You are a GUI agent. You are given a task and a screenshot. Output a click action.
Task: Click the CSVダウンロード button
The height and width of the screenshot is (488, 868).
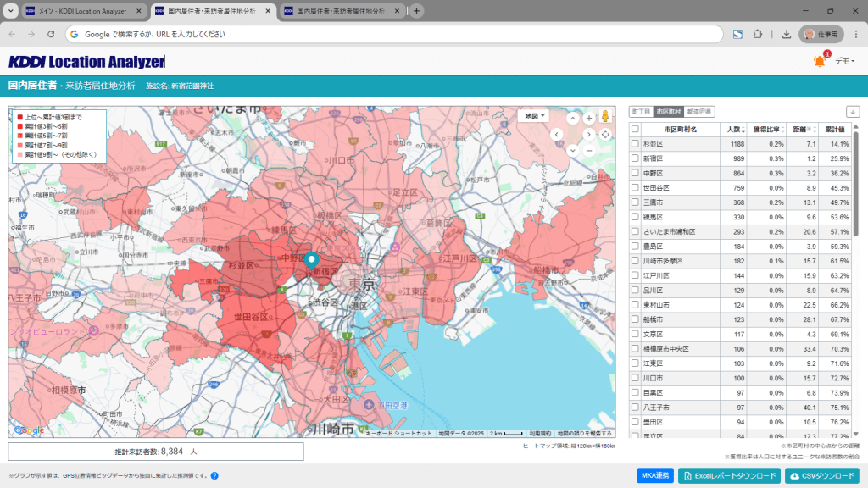pos(821,476)
